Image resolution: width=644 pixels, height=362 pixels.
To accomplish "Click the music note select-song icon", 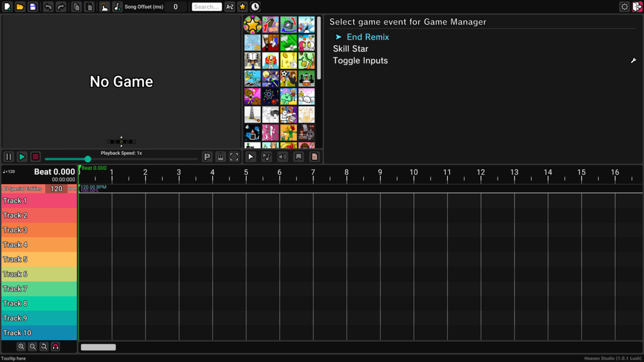I will [x=117, y=7].
